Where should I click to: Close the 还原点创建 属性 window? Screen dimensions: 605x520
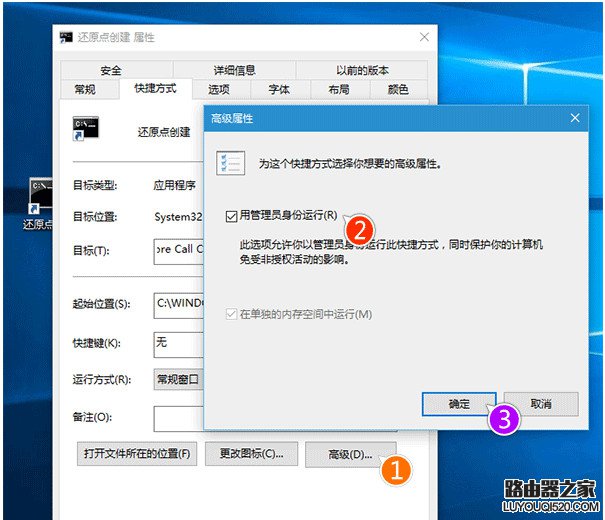pyautogui.click(x=424, y=37)
